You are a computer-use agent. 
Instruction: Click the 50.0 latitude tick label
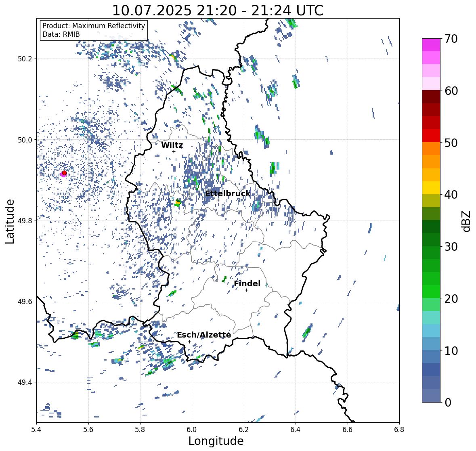(x=25, y=140)
